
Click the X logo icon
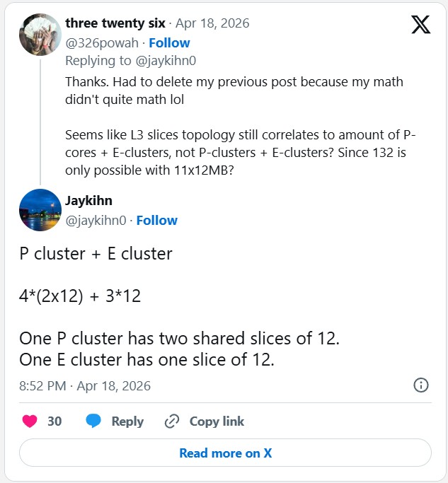[x=420, y=25]
